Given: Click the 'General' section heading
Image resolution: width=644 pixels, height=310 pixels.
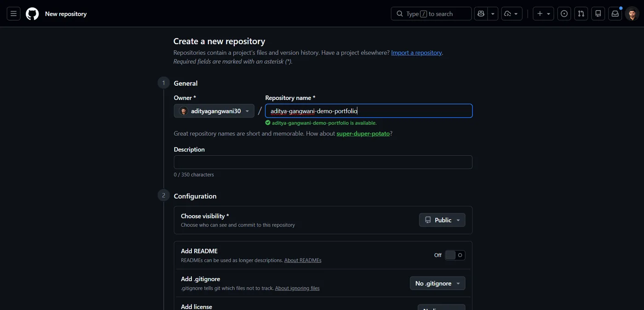Looking at the screenshot, I should [186, 83].
